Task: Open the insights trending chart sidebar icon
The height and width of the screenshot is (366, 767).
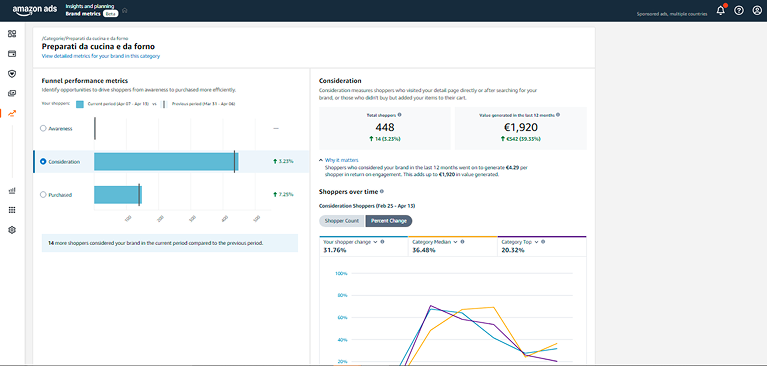Action: 12,113
